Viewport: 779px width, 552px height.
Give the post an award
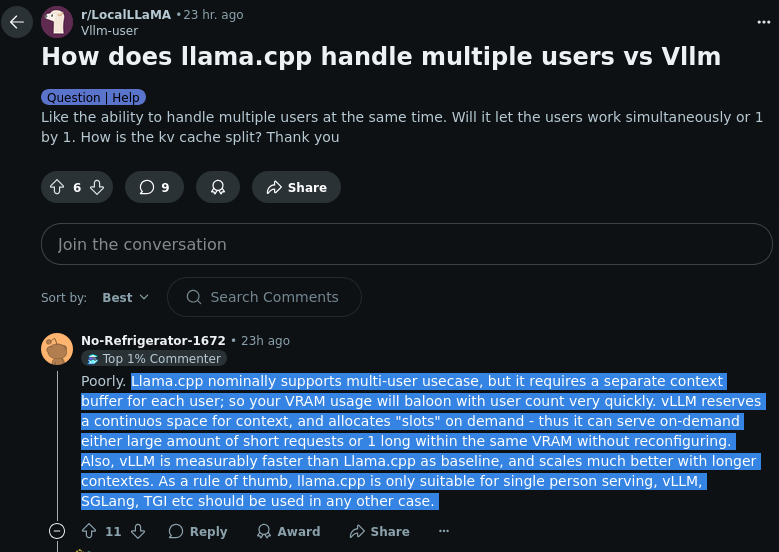(x=218, y=187)
